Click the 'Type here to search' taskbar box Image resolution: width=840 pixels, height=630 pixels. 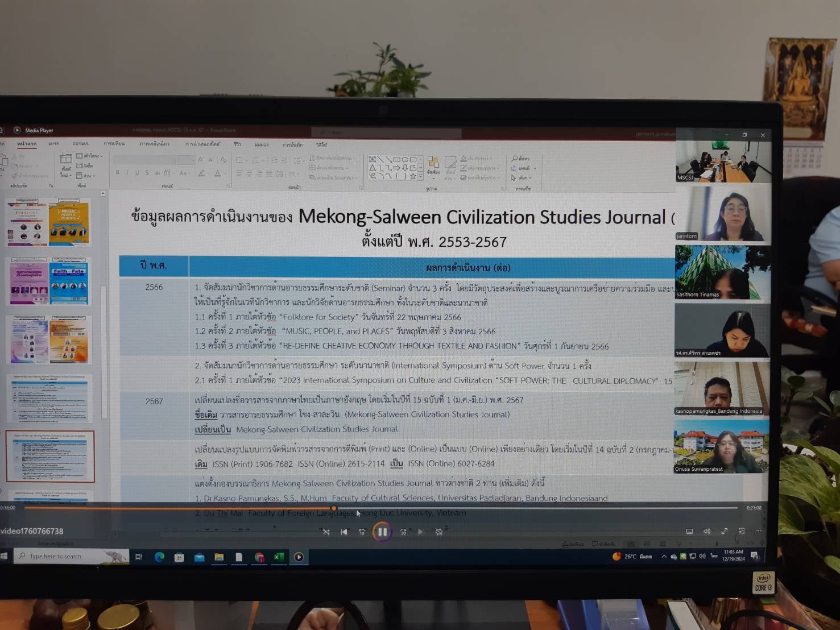pyautogui.click(x=71, y=556)
